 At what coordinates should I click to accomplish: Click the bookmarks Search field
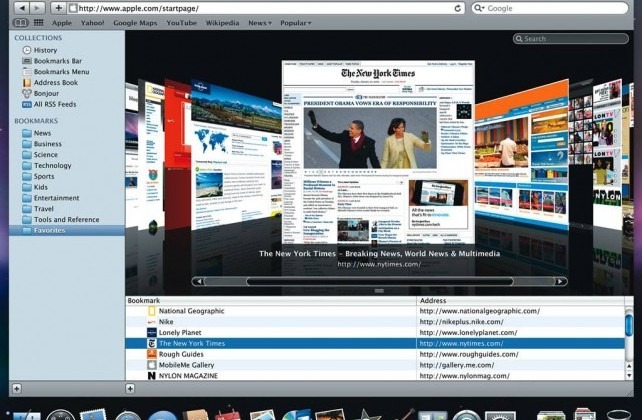click(570, 38)
